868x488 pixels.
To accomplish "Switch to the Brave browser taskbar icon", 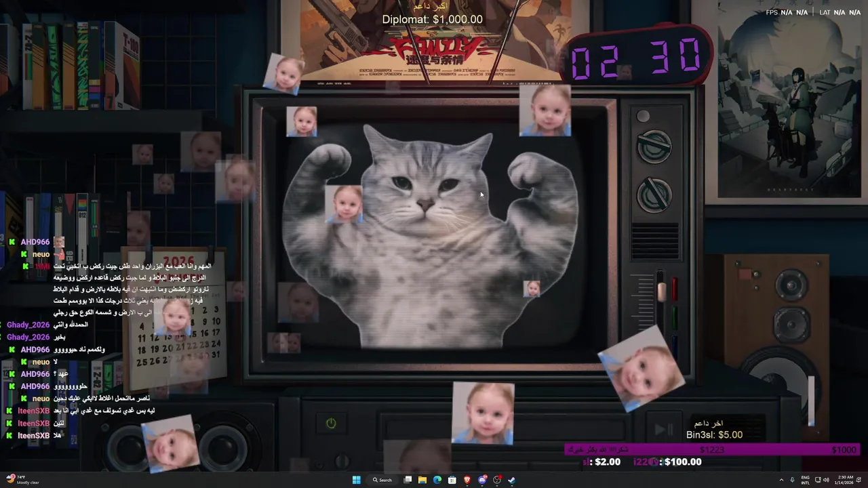I will click(467, 480).
